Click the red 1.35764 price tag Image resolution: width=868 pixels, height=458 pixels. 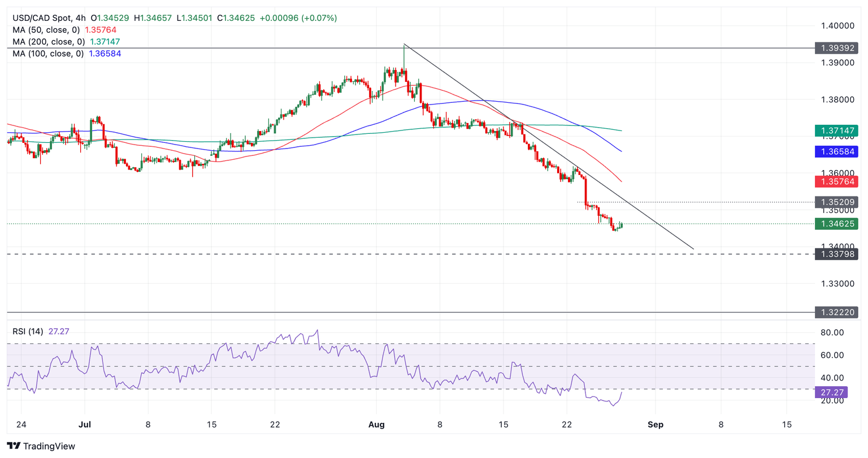pos(836,181)
